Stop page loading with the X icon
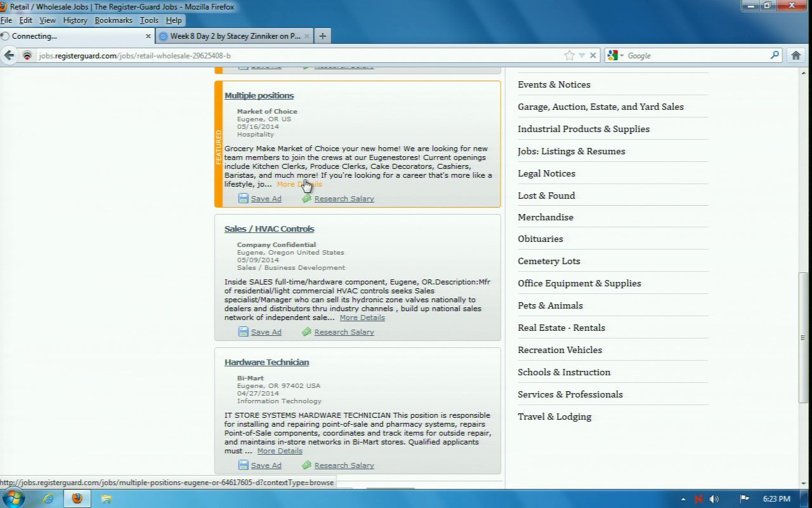Screen dimensions: 812x508 [x=593, y=55]
